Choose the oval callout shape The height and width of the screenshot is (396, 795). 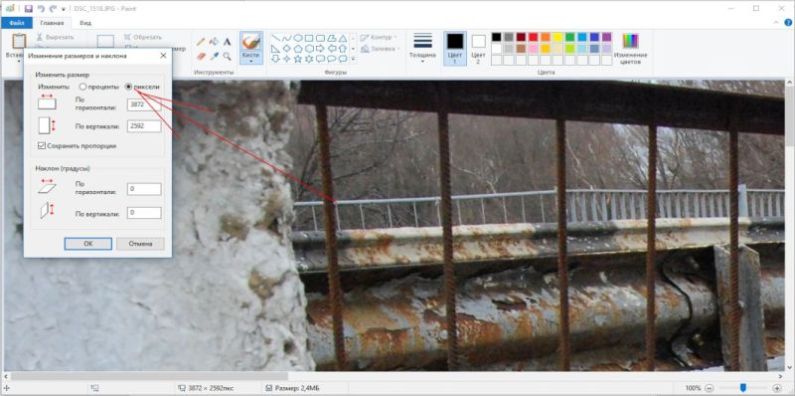tap(332, 59)
